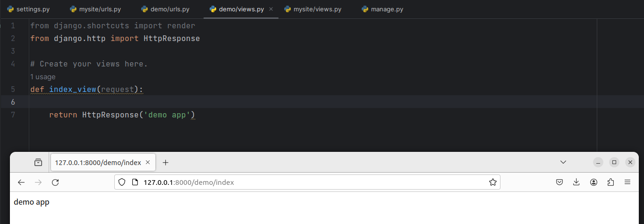The width and height of the screenshot is (644, 224).
Task: Open the Firefox hamburger application menu
Action: point(627,183)
